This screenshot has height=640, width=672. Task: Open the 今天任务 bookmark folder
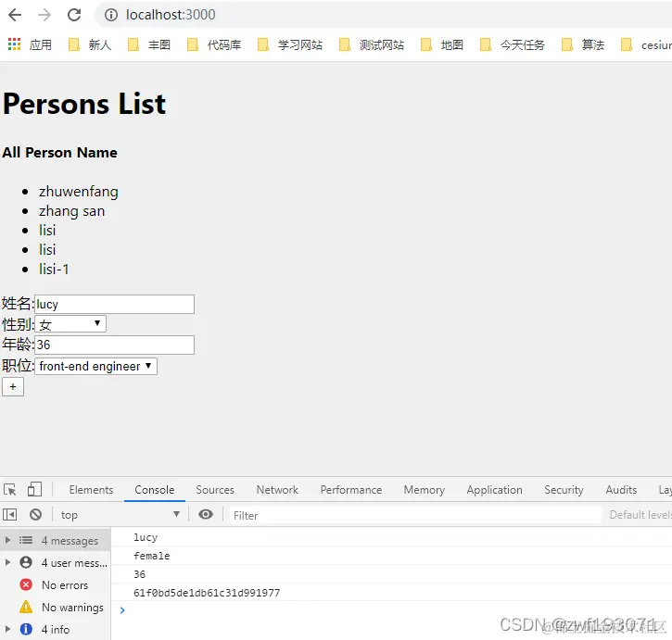513,44
